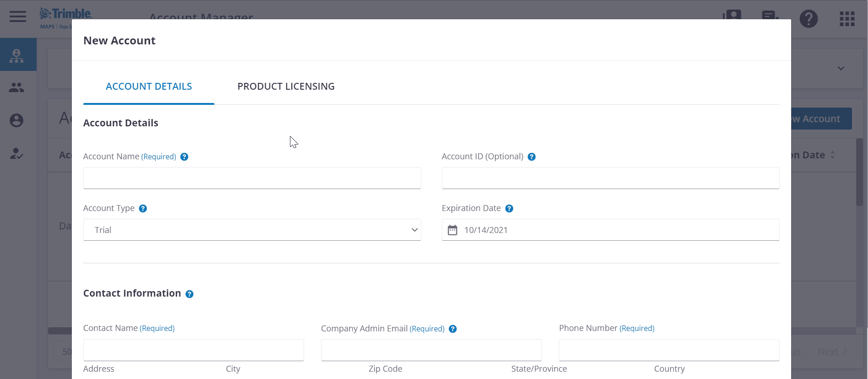Show help for Account Type
The height and width of the screenshot is (379, 868).
point(143,209)
